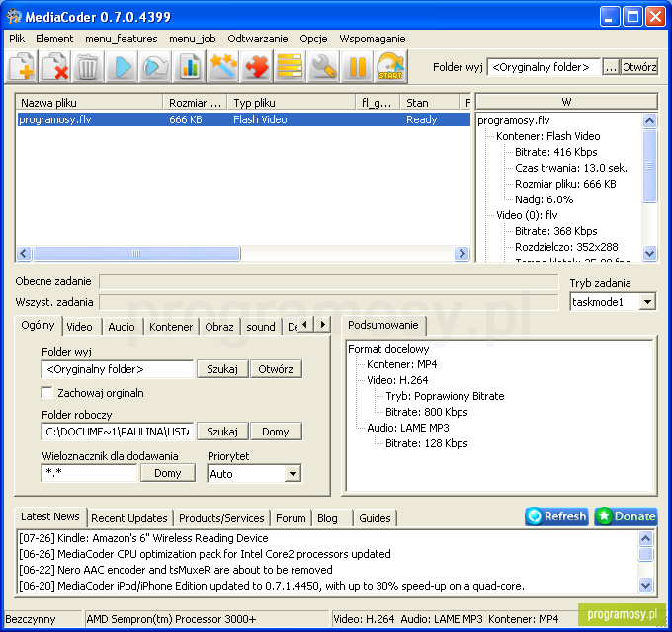Click the top toolbar Otwórz button
This screenshot has height=632, width=672.
pos(639,67)
